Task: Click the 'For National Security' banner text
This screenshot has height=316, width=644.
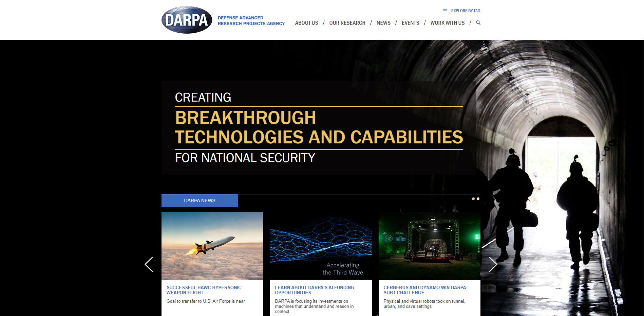Action: click(245, 158)
